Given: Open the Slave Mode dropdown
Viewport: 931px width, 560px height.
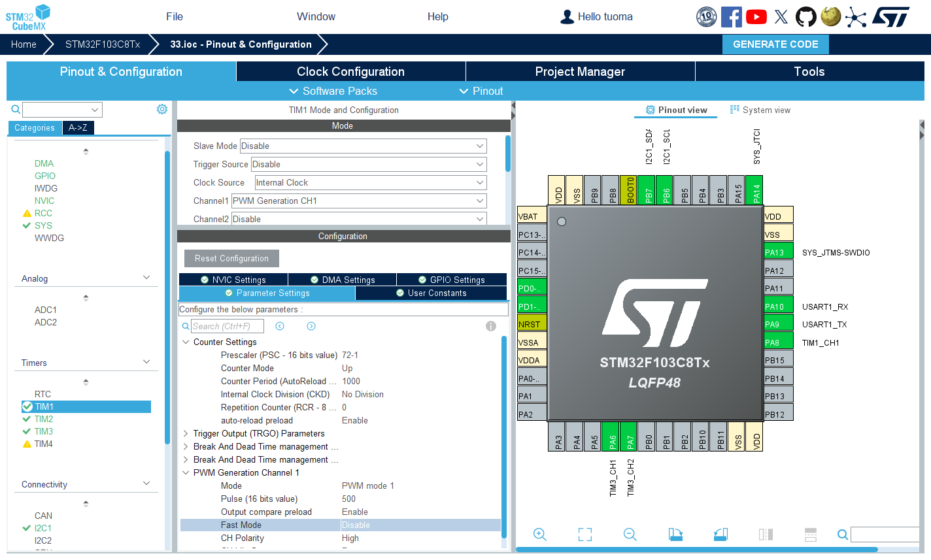Looking at the screenshot, I should click(x=364, y=146).
